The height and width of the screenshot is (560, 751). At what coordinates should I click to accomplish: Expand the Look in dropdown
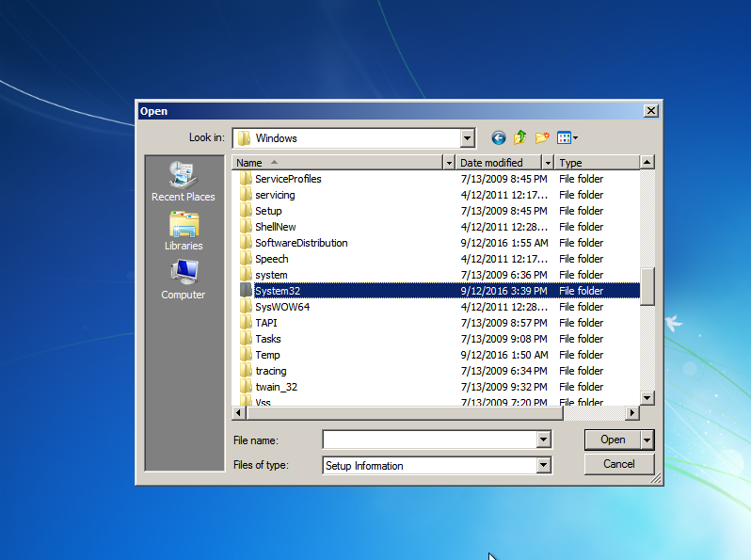click(x=468, y=138)
